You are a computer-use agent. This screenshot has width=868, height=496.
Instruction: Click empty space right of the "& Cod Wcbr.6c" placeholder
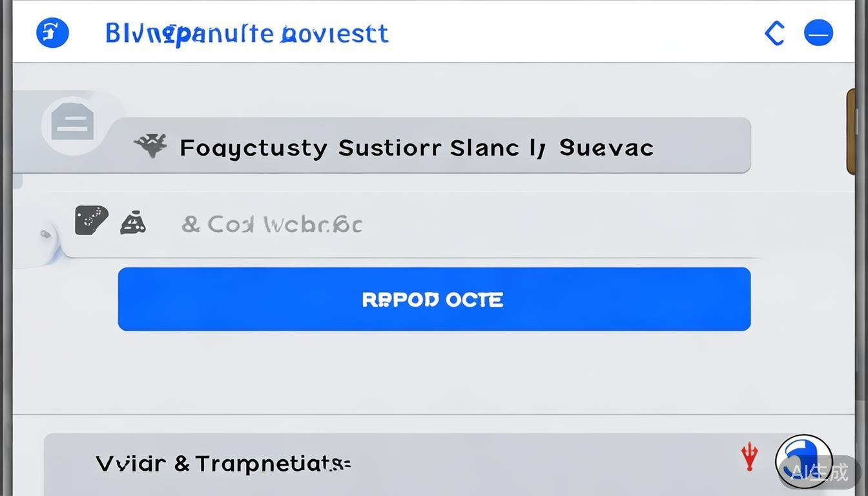[x=549, y=225]
